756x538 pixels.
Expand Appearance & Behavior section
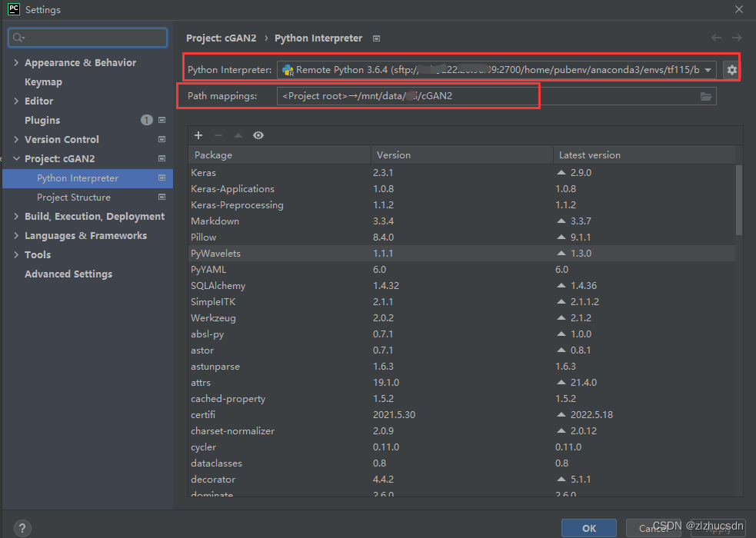(16, 62)
